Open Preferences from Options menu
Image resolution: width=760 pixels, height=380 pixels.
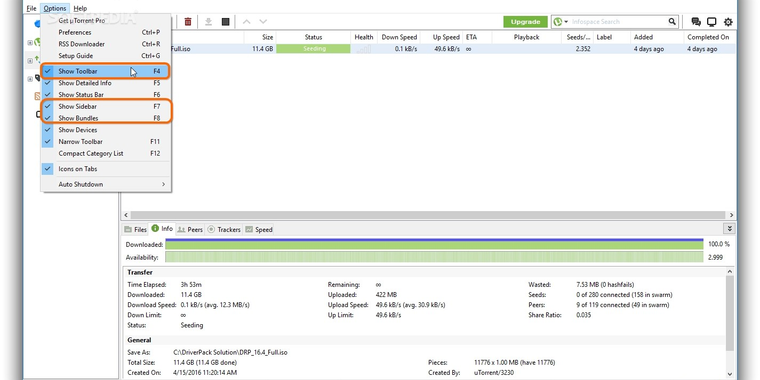[106, 32]
